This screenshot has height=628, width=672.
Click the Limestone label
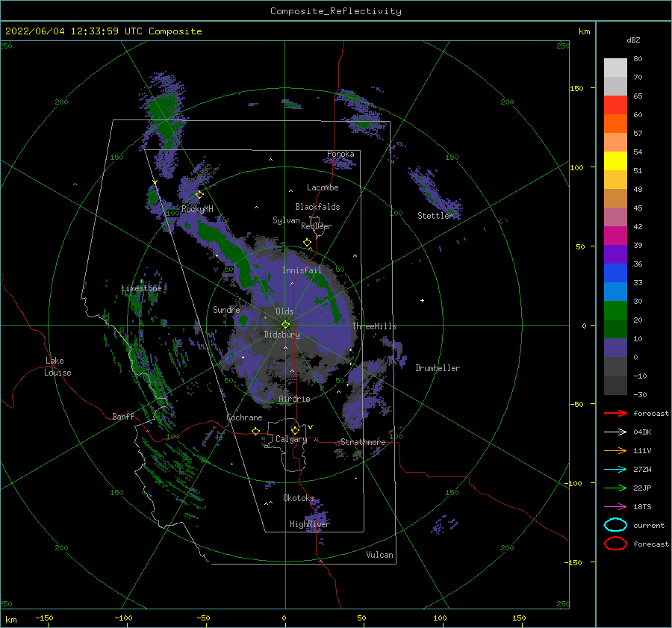tap(141, 288)
